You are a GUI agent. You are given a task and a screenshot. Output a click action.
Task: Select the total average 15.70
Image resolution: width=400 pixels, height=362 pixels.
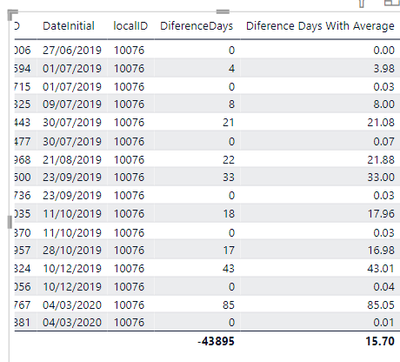coord(380,341)
